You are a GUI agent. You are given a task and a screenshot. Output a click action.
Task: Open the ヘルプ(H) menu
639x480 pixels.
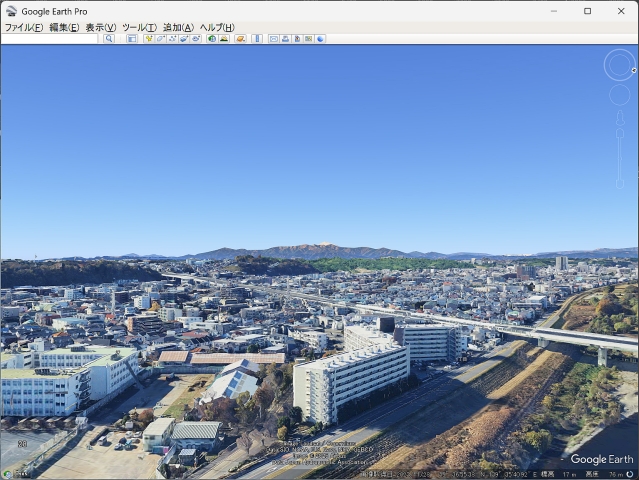(216, 28)
